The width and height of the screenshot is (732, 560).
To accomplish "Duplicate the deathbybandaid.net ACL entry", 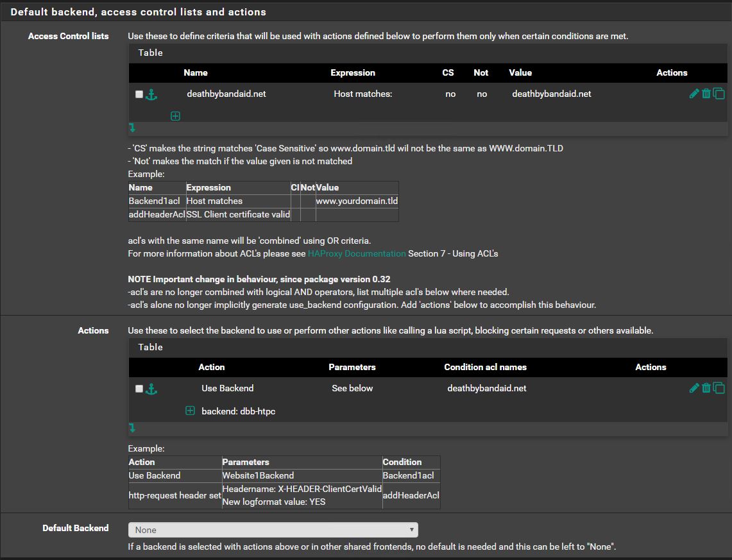I will coord(719,94).
